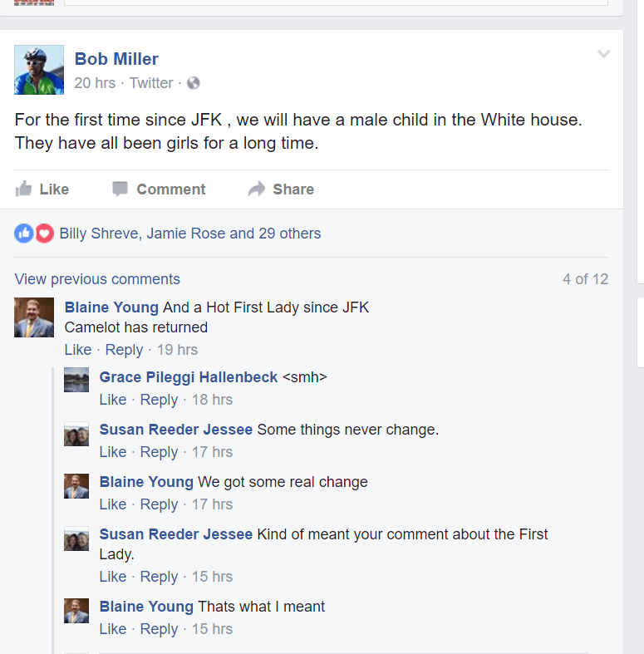
Task: Expand View previous comments
Action: pos(97,279)
